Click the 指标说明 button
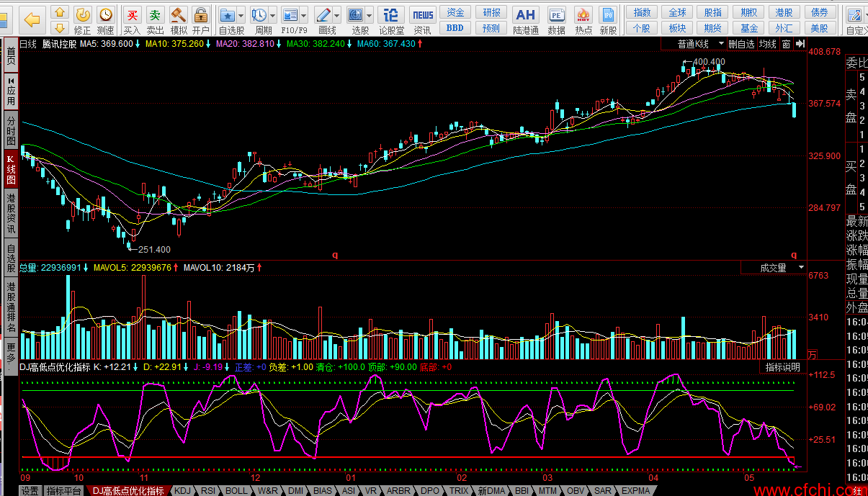Screen dimensions: 868x496 pyautogui.click(x=782, y=367)
